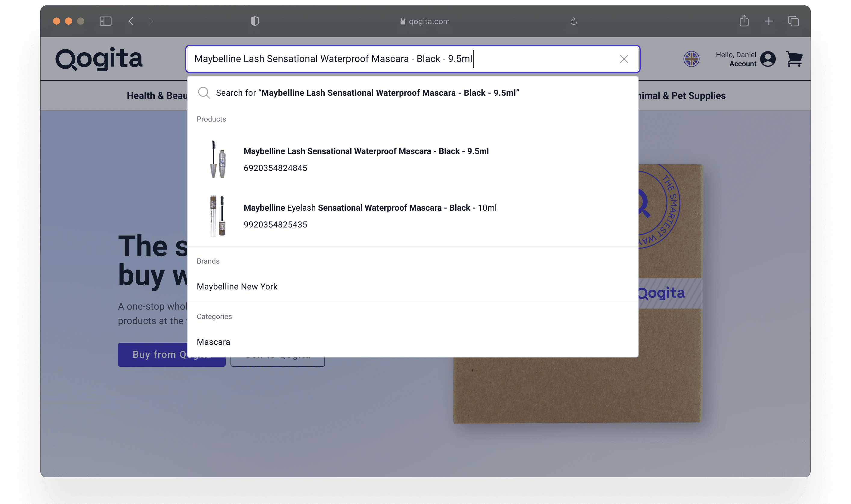
Task: Open the privacy report shield icon
Action: tap(255, 21)
